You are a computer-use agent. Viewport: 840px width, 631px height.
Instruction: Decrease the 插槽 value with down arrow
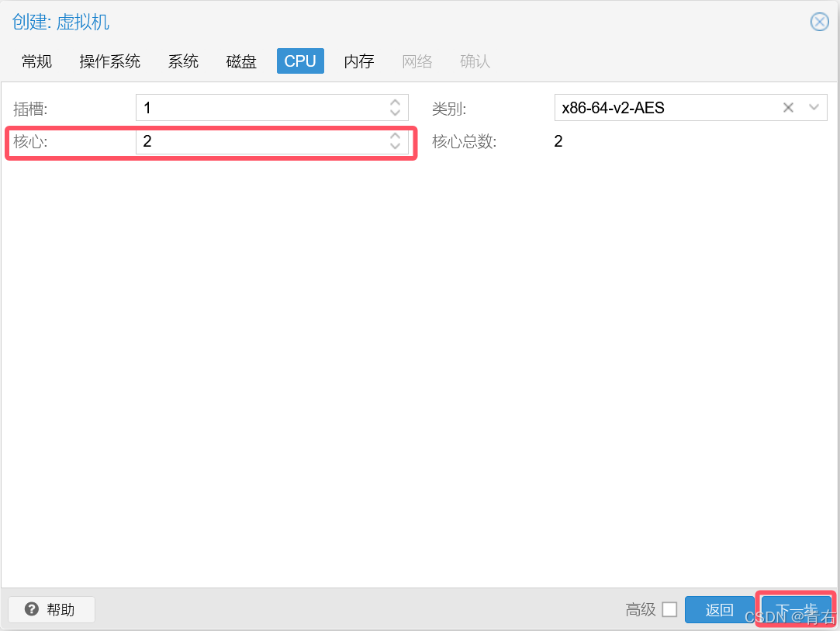point(396,113)
